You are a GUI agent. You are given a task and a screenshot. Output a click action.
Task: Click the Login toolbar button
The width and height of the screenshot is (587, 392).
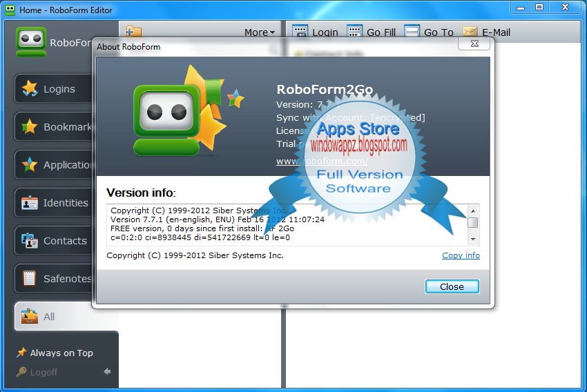coord(315,32)
